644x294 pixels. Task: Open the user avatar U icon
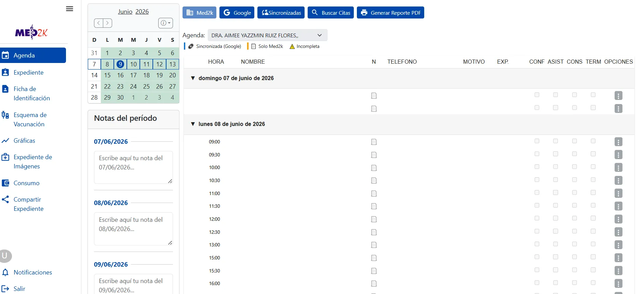[5, 256]
